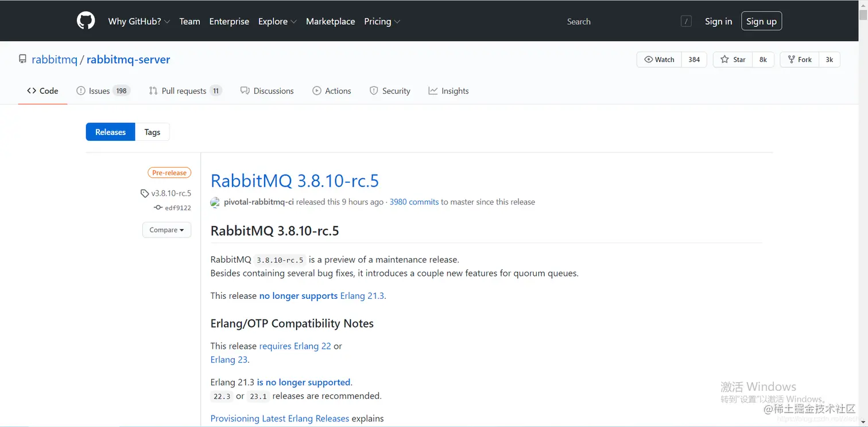Click the scrollbar up arrow

click(863, 4)
